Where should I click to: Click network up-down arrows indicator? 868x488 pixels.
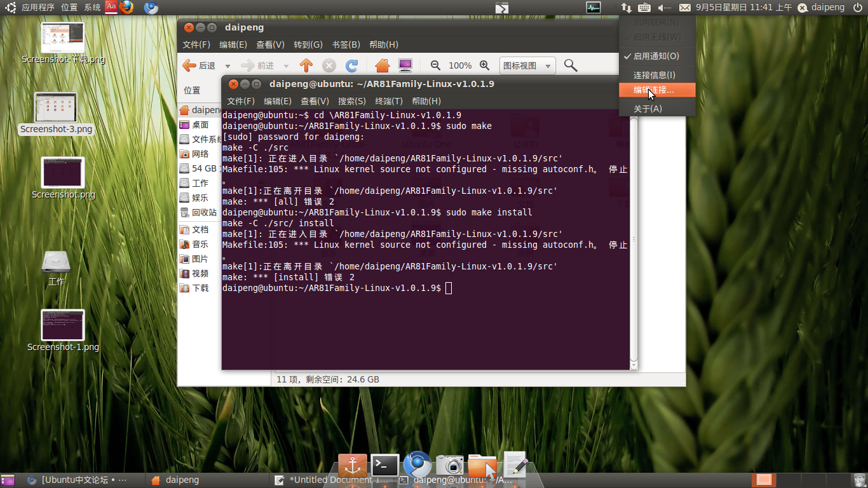click(626, 8)
